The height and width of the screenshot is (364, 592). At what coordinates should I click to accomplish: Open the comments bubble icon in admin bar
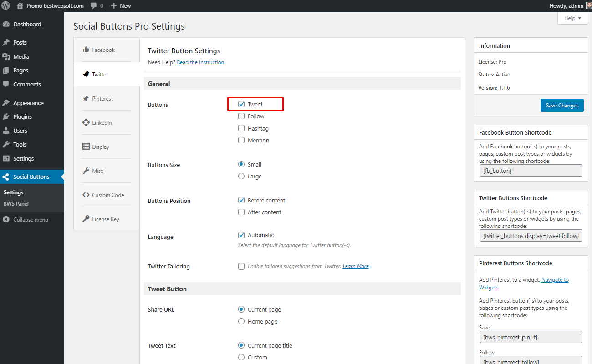(x=93, y=6)
